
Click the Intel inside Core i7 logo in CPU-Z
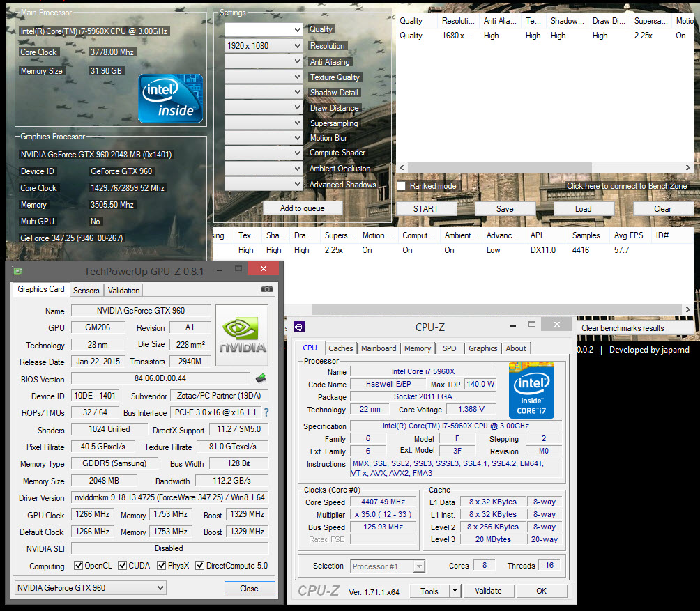pyautogui.click(x=531, y=390)
